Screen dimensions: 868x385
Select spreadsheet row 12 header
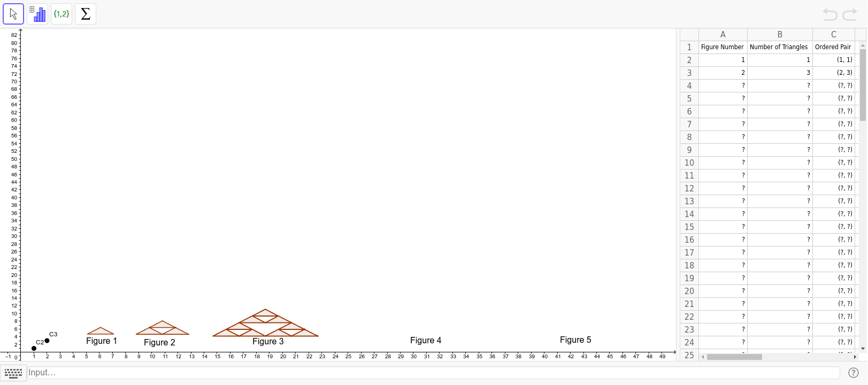[689, 188]
